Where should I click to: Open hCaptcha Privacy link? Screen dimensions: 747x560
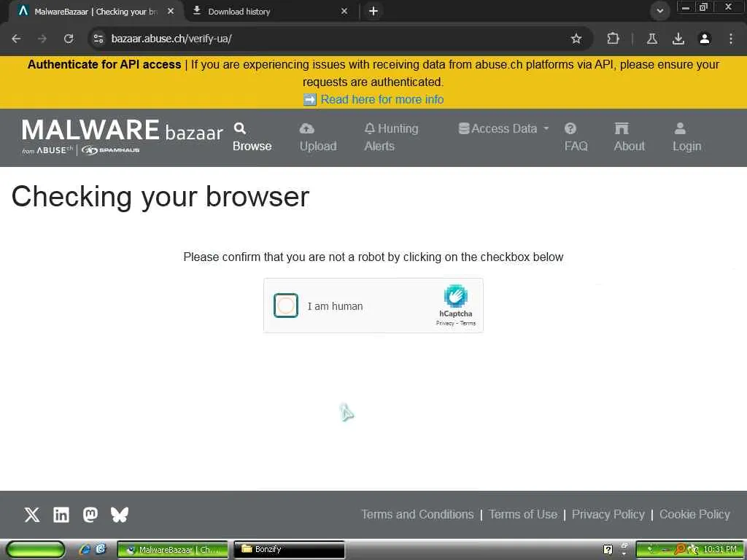point(444,323)
